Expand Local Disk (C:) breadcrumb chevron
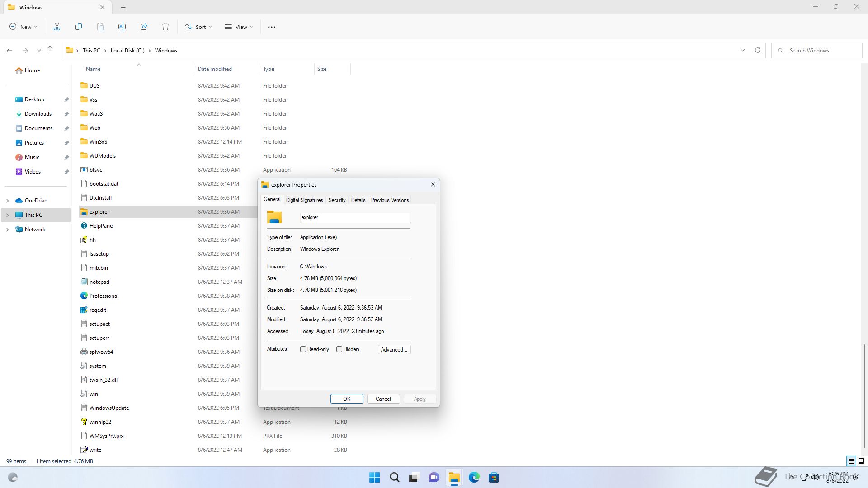868x488 pixels. point(150,51)
